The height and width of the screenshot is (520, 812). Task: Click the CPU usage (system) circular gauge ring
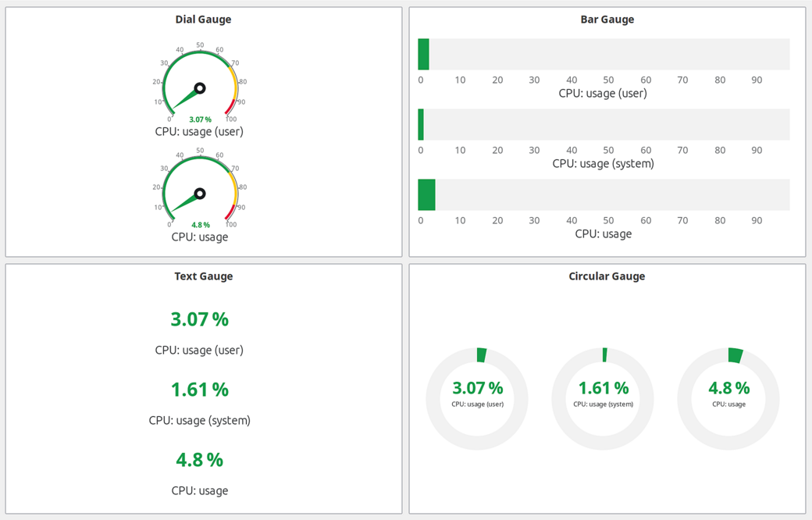603,353
